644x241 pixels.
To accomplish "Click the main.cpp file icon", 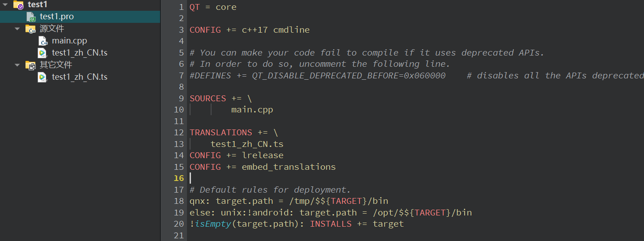I will (x=42, y=41).
